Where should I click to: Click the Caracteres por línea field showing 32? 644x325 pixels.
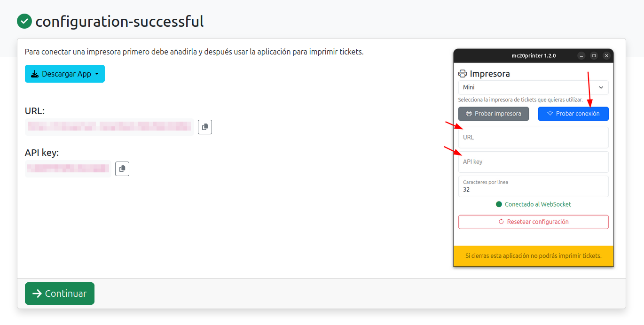click(534, 186)
